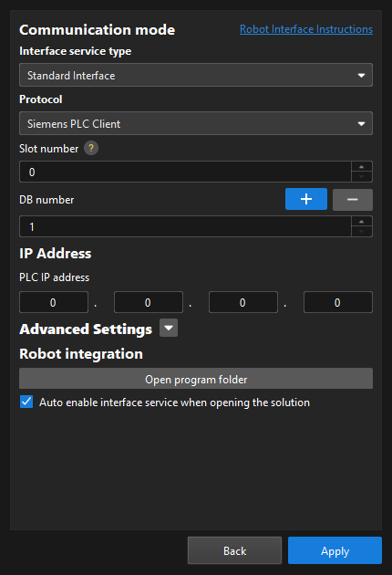Increase Slot number with up arrow

click(x=362, y=167)
